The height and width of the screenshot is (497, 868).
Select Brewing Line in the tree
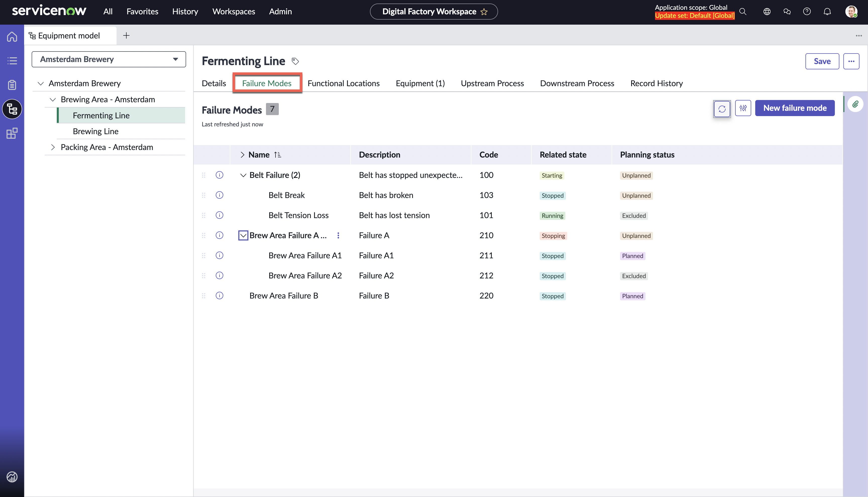click(121, 131)
